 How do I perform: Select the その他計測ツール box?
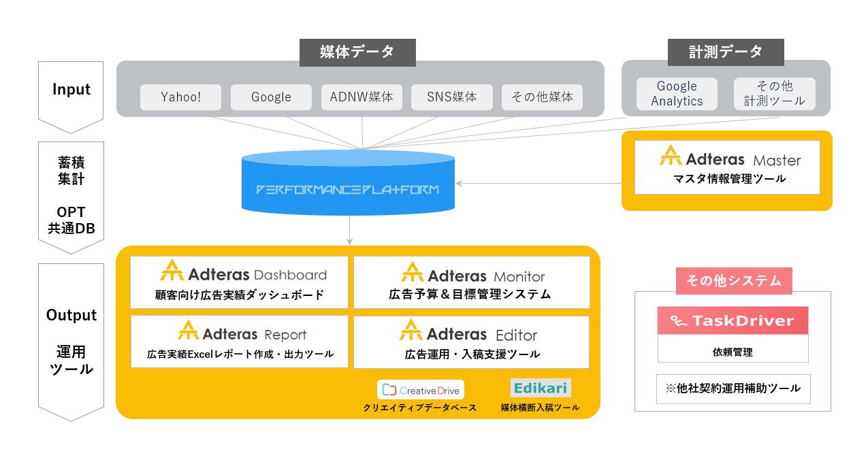click(x=774, y=93)
